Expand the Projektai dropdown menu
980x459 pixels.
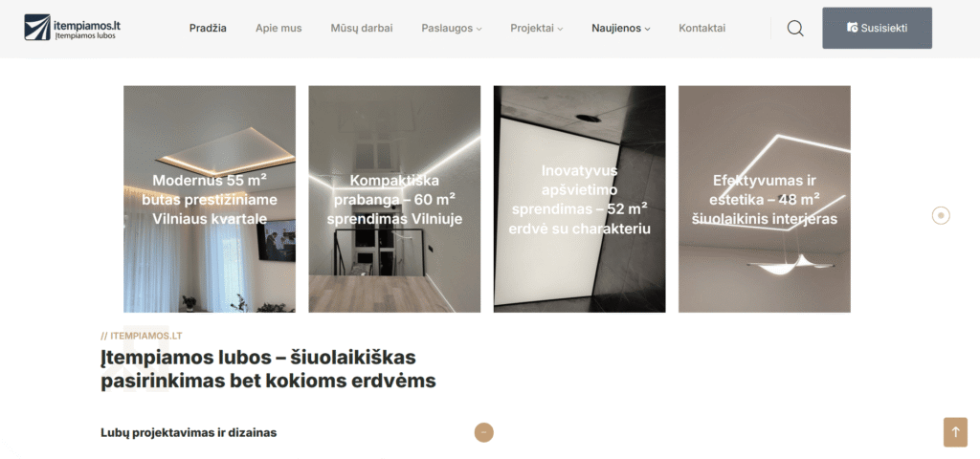coord(536,28)
